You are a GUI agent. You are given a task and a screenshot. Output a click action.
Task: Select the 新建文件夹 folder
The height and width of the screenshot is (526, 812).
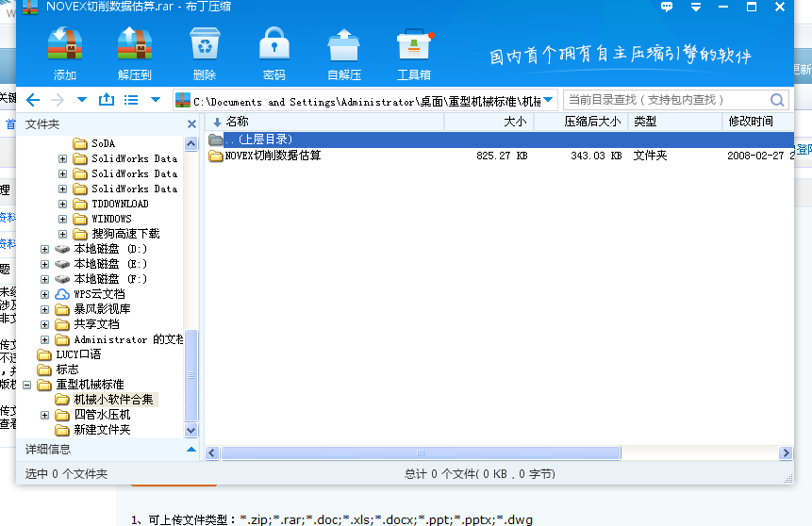pos(102,430)
